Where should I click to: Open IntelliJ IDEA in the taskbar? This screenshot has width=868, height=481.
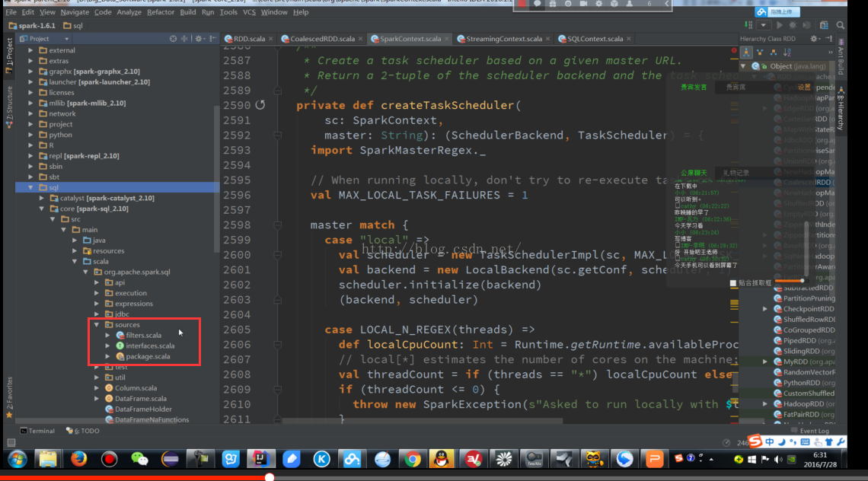coord(260,459)
